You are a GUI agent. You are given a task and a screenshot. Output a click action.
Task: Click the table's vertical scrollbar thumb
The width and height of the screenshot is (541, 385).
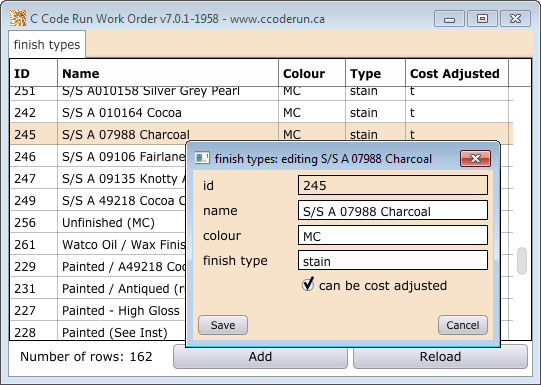click(522, 261)
